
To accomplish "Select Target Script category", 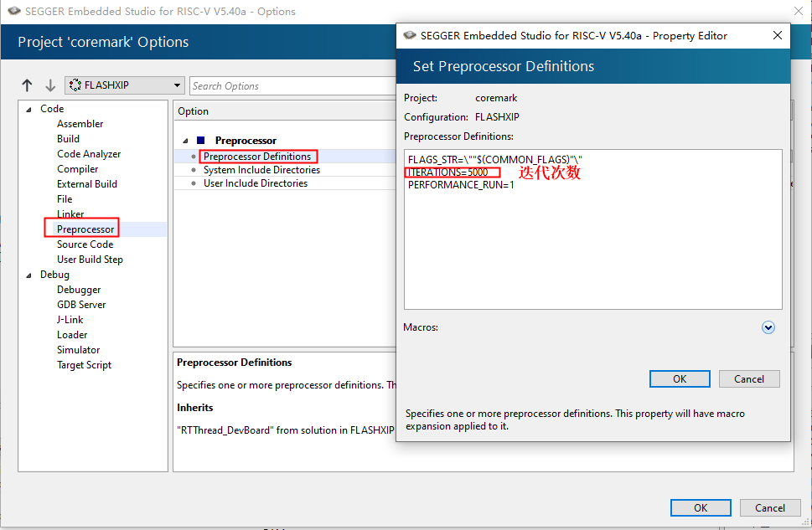I will coord(84,365).
